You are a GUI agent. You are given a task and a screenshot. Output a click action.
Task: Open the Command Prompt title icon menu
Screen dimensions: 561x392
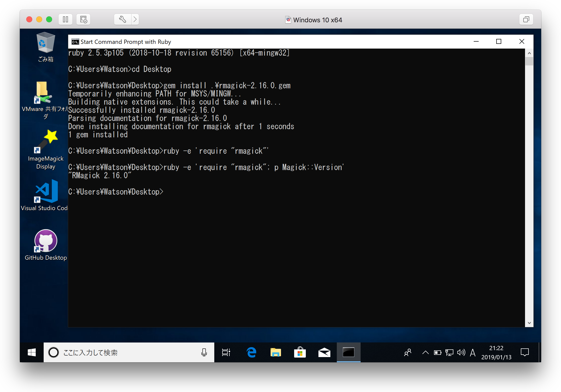pos(75,42)
